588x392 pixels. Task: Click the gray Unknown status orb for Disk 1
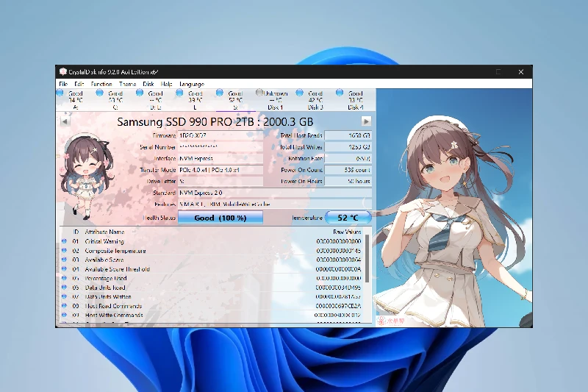pyautogui.click(x=259, y=92)
